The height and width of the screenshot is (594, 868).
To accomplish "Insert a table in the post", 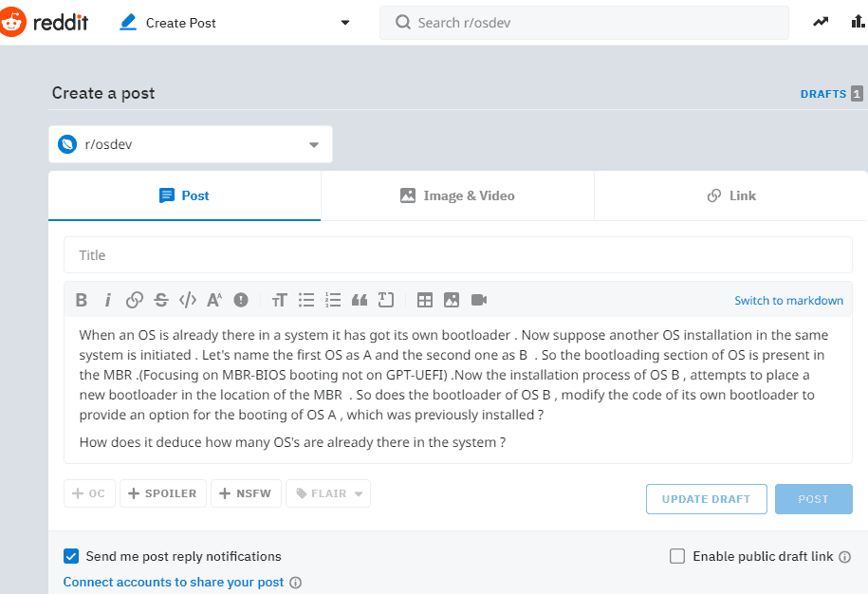I will [425, 300].
